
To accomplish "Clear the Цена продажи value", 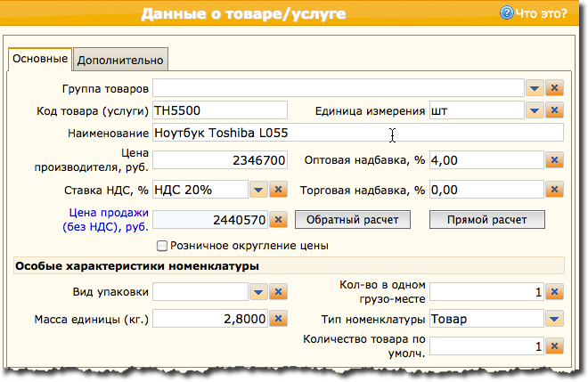I will (x=277, y=220).
